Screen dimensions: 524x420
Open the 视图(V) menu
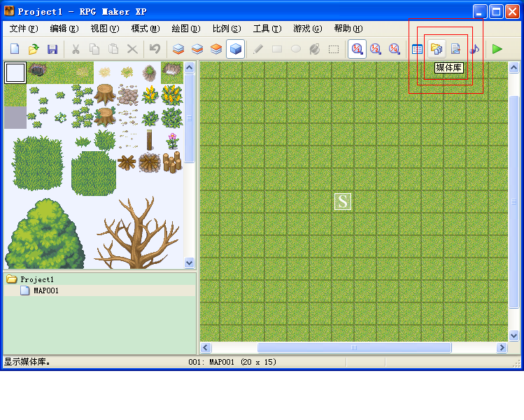pyautogui.click(x=105, y=29)
